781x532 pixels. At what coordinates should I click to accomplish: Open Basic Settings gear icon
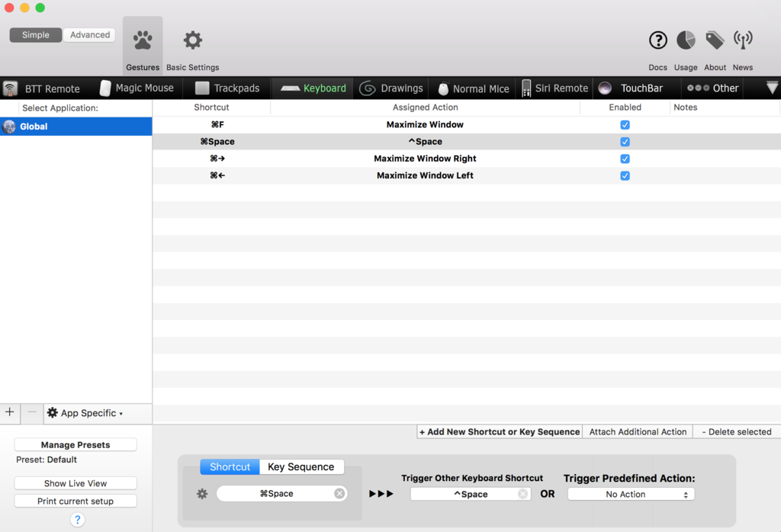click(192, 40)
